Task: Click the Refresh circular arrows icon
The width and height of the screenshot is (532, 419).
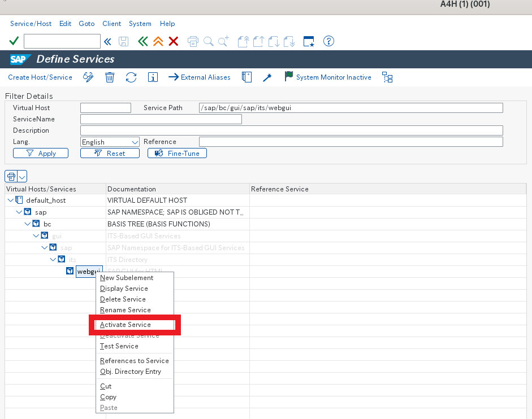Action: click(x=131, y=77)
